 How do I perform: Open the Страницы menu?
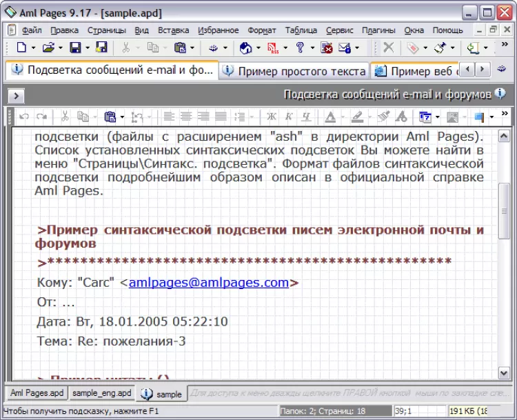point(106,30)
